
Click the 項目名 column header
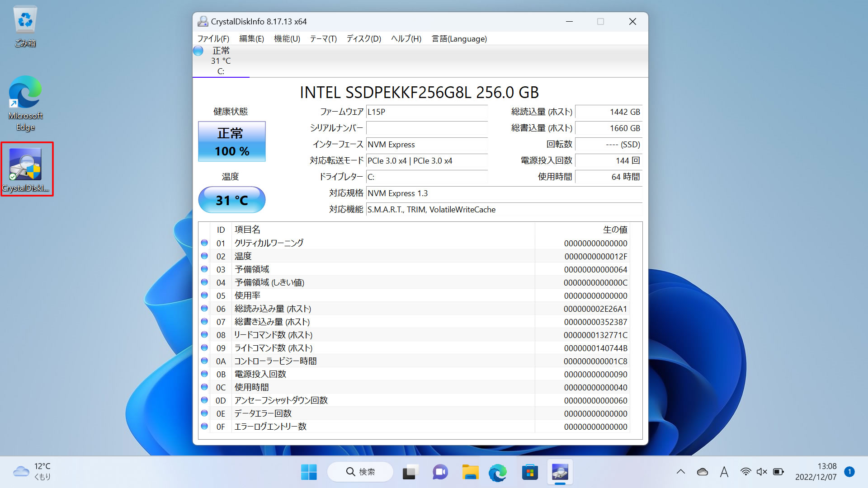click(x=247, y=230)
